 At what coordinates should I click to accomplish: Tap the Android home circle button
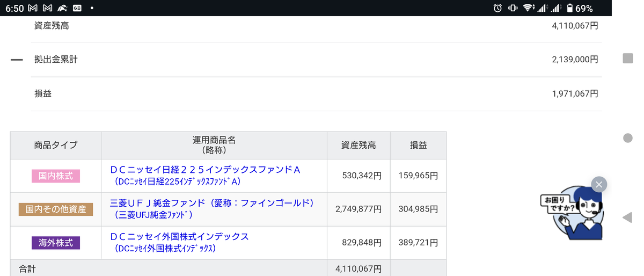point(627,138)
